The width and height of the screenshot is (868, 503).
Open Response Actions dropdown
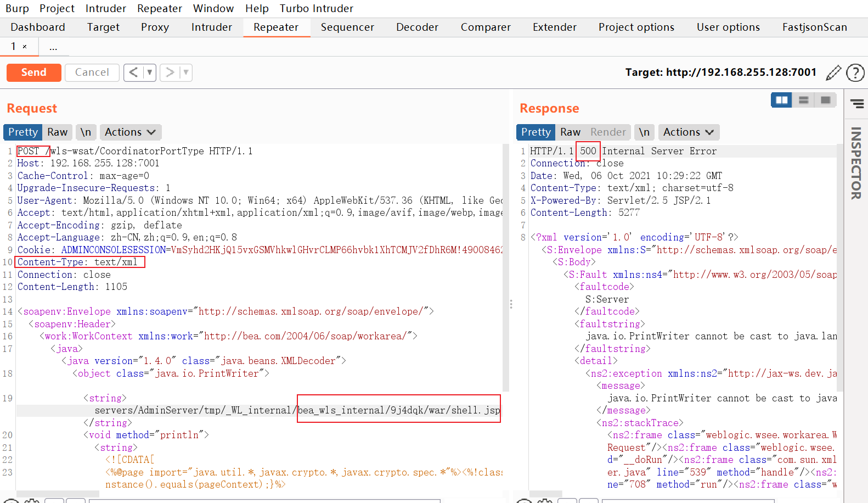689,132
